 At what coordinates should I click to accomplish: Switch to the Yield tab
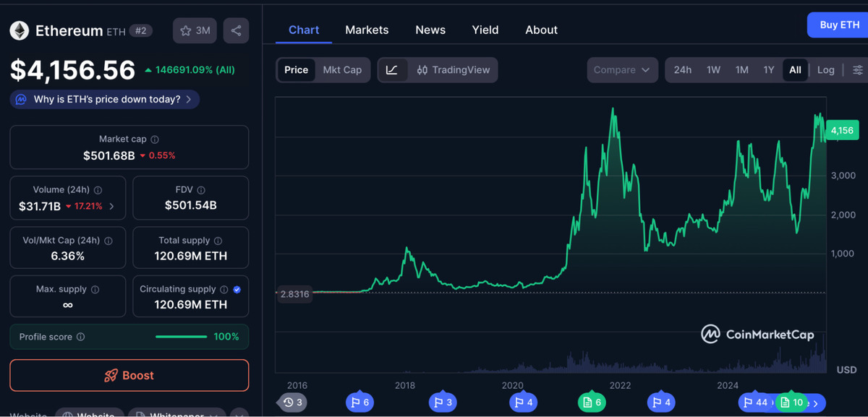pyautogui.click(x=485, y=30)
